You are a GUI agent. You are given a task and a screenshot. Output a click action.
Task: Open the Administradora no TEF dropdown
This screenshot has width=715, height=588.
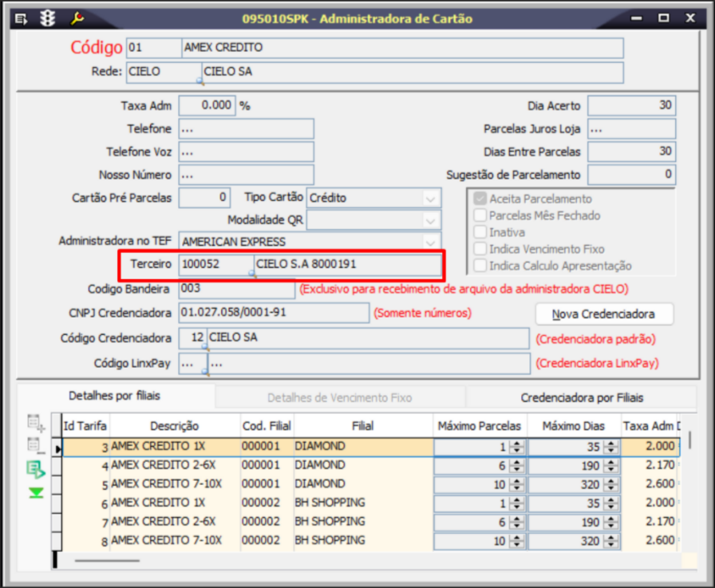(x=431, y=241)
